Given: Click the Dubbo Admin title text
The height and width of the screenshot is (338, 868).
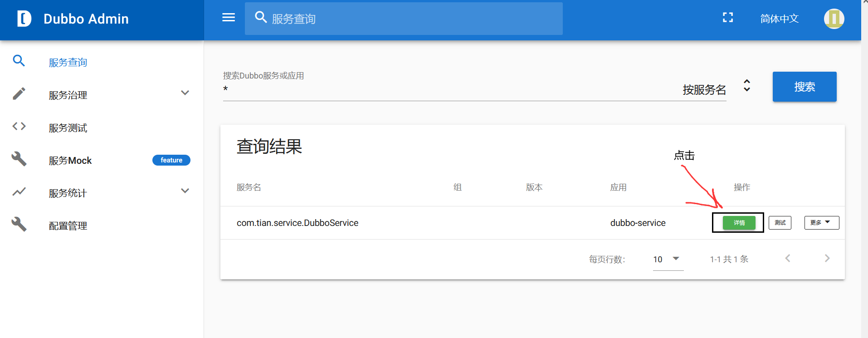Looking at the screenshot, I should pos(86,19).
